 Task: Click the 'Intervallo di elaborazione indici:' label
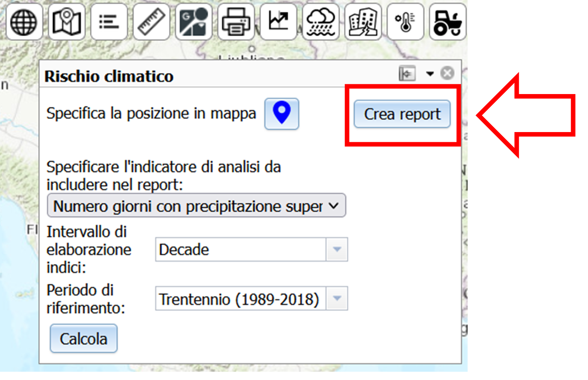coord(89,249)
